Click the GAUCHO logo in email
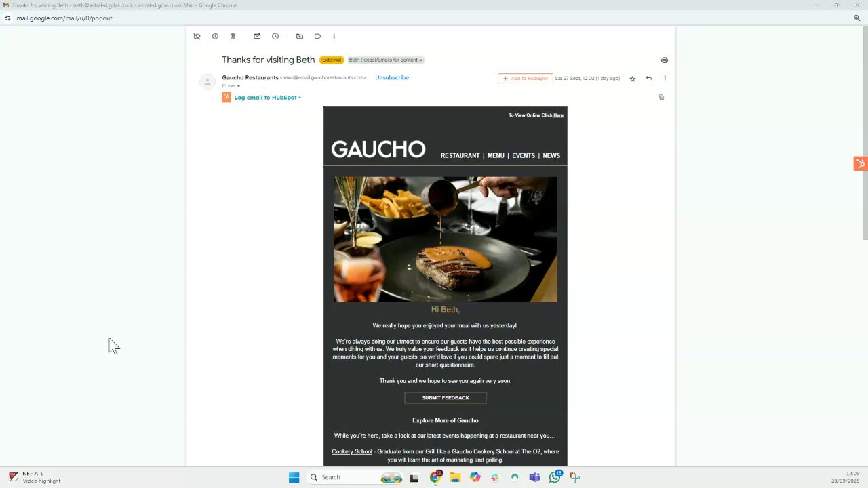The height and width of the screenshot is (488, 868). (x=378, y=149)
